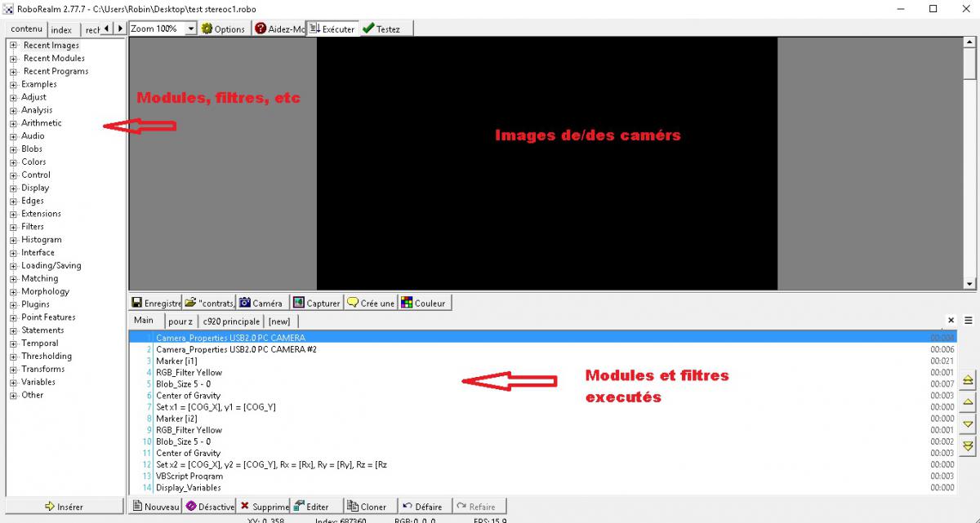This screenshot has width=980, height=523.
Task: Expand the Recent Images node
Action: [14, 46]
